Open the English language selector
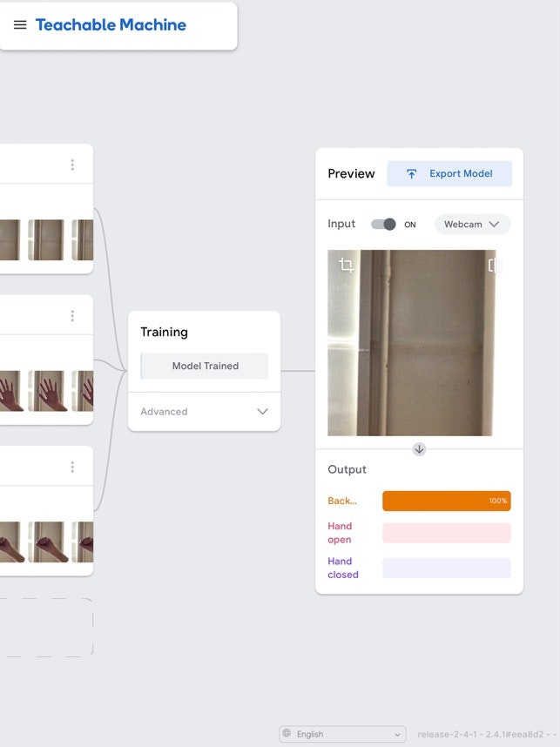 click(342, 734)
